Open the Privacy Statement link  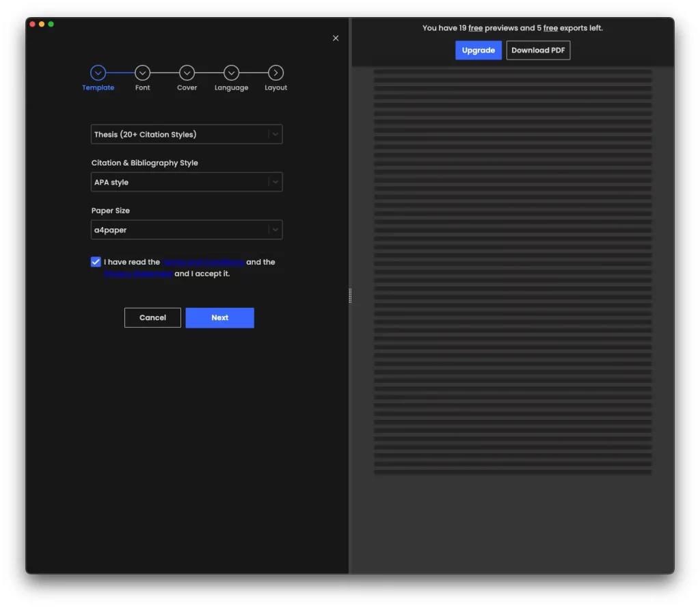click(x=138, y=274)
